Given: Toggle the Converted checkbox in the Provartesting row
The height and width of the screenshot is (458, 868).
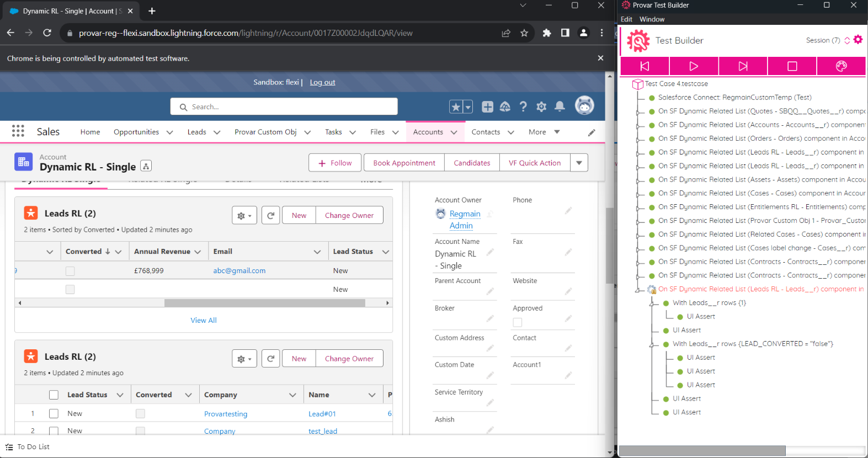Looking at the screenshot, I should tap(140, 414).
